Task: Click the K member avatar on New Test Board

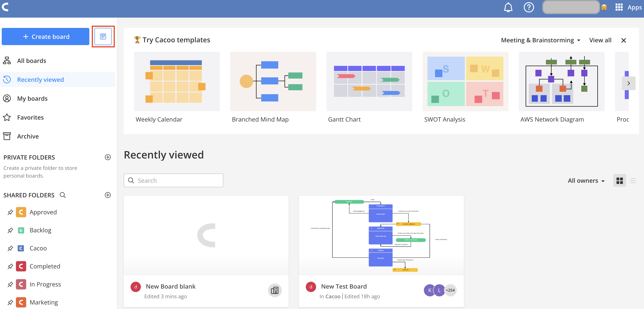Action: coord(429,290)
